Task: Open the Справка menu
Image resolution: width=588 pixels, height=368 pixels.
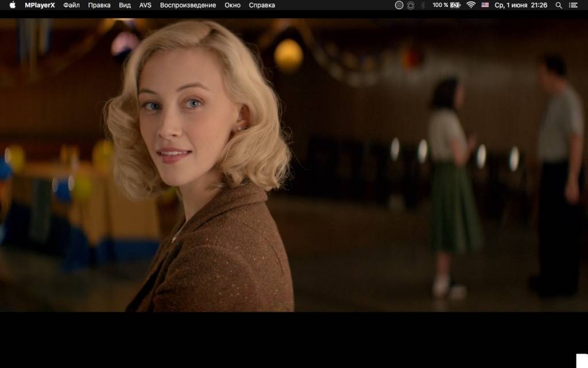Action: [x=262, y=5]
